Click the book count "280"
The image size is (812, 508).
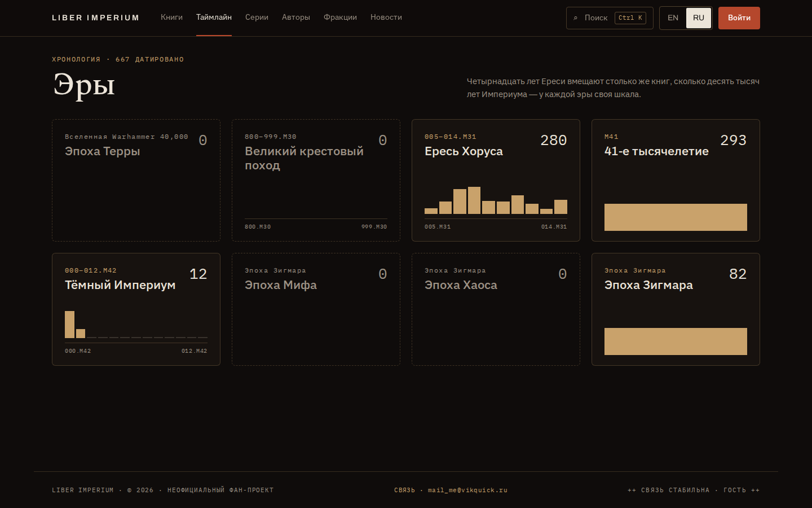(x=553, y=140)
